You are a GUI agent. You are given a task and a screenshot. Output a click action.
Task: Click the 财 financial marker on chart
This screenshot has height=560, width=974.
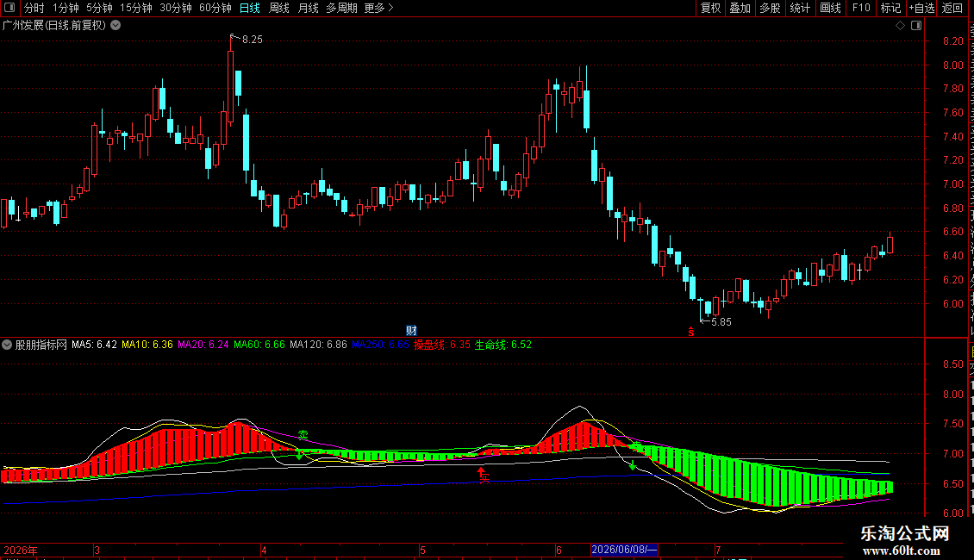[x=411, y=330]
